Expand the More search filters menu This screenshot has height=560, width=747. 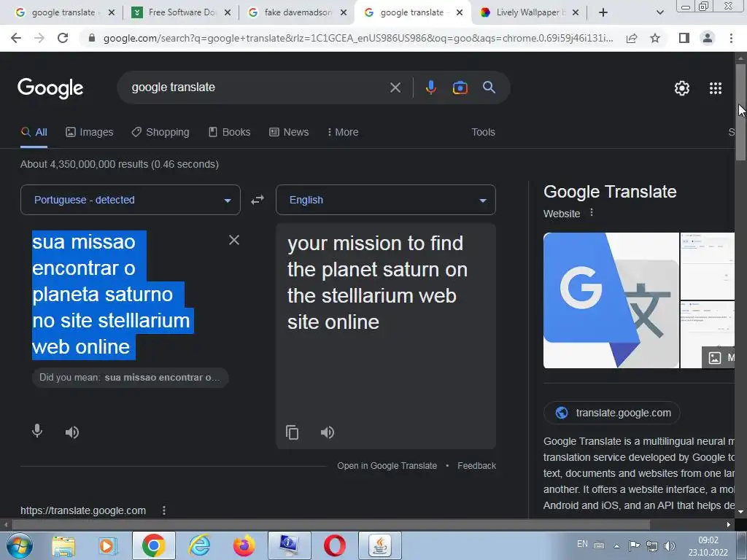[x=343, y=133]
